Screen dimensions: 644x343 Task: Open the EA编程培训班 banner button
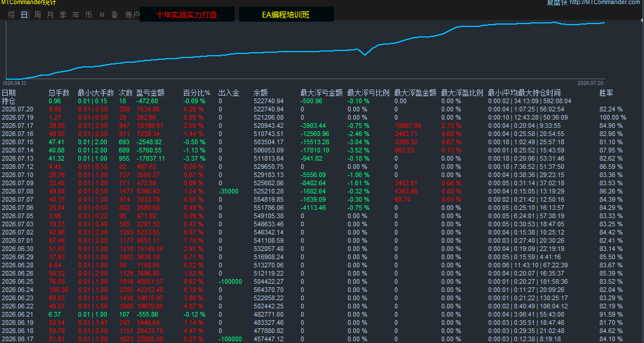pyautogui.click(x=287, y=15)
